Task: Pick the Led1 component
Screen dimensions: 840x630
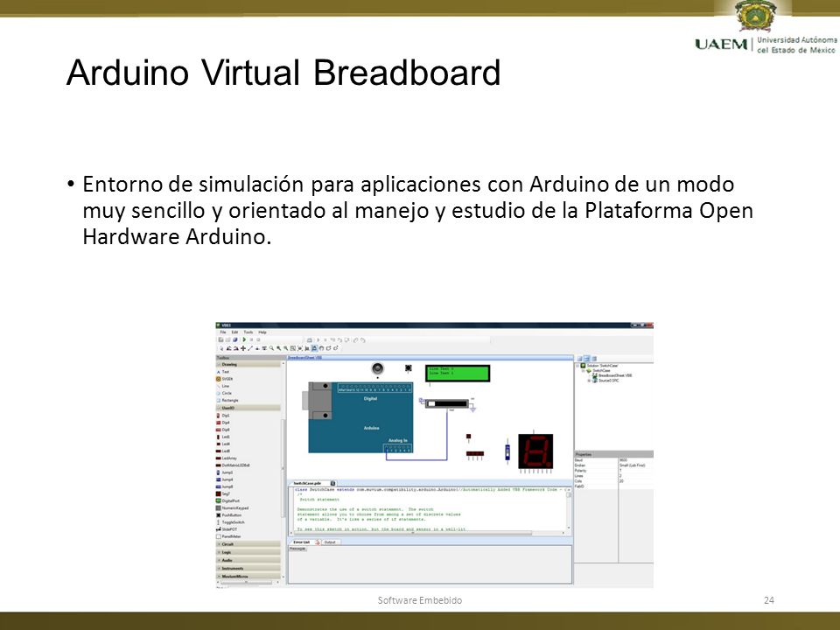Action: coord(223,437)
